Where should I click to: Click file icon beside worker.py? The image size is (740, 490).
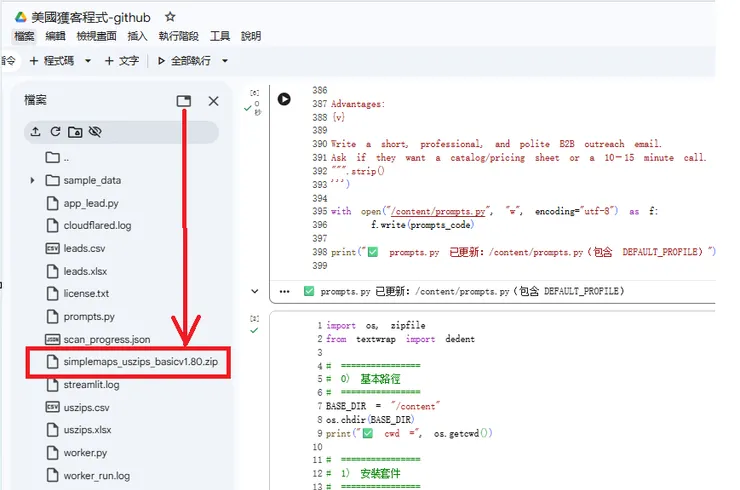52,453
